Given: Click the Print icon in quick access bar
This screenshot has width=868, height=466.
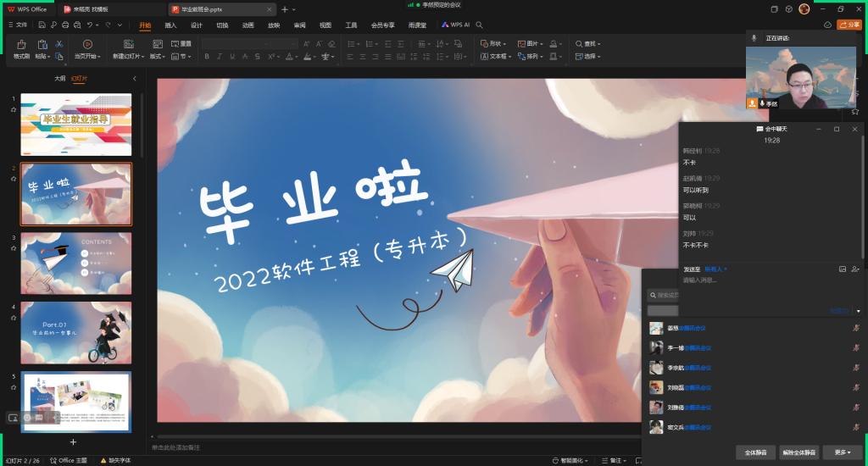Looking at the screenshot, I should [x=65, y=25].
